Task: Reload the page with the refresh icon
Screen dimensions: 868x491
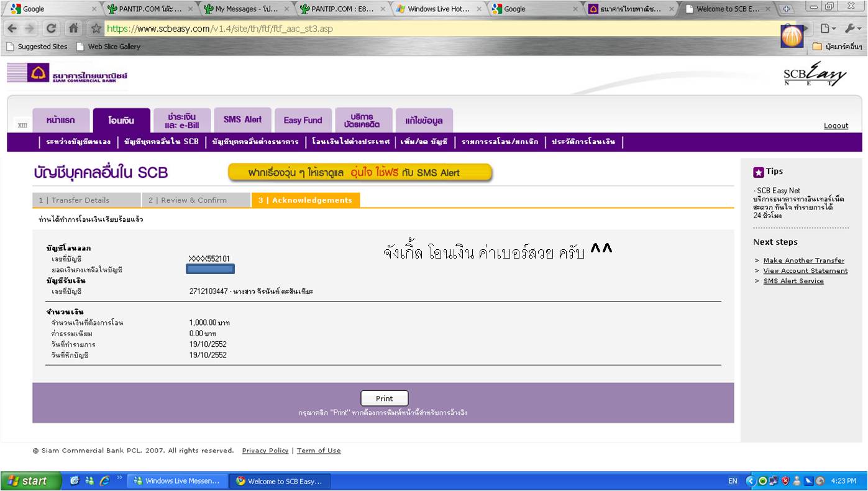Action: click(x=52, y=29)
